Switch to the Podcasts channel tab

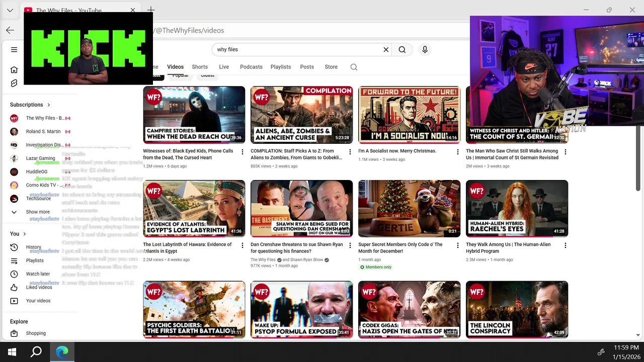pyautogui.click(x=251, y=67)
